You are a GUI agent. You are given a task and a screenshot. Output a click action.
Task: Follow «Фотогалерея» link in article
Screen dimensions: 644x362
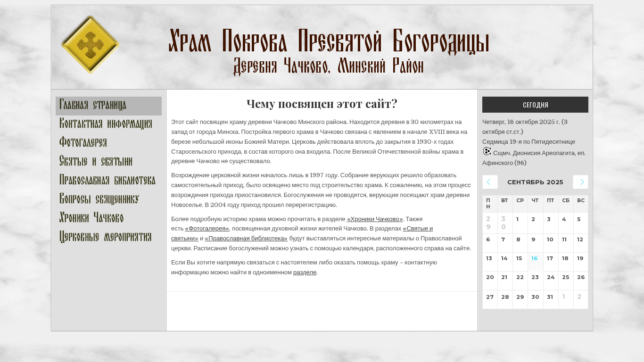[207, 229]
